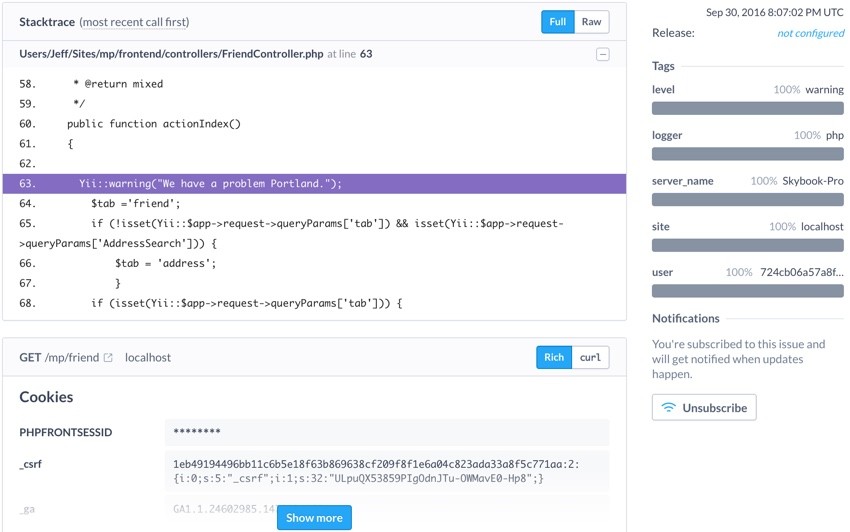
Task: Collapse the FriendController.php stack frame
Action: (602, 54)
